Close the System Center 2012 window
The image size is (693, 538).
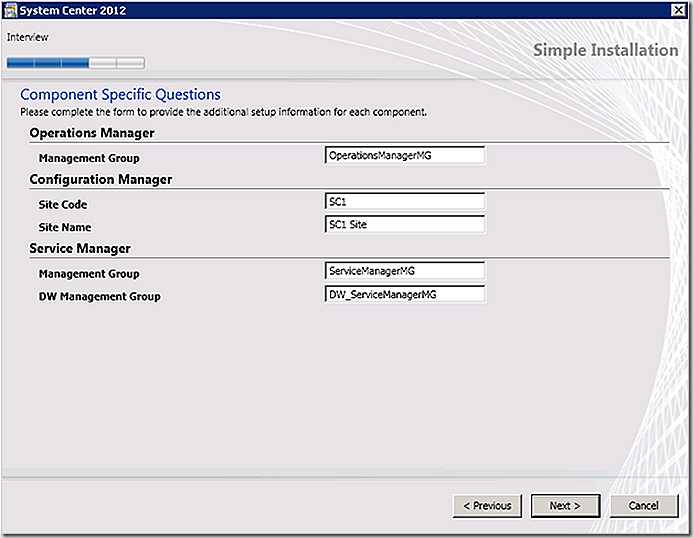[x=678, y=10]
